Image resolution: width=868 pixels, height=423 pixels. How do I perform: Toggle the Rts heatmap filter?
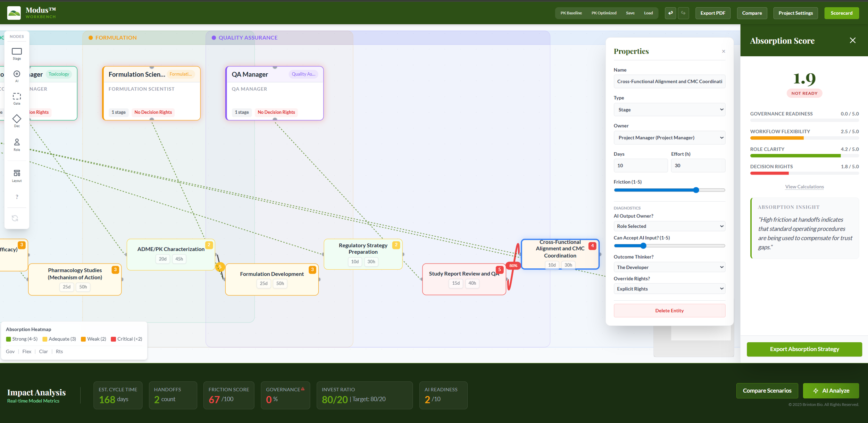(59, 351)
